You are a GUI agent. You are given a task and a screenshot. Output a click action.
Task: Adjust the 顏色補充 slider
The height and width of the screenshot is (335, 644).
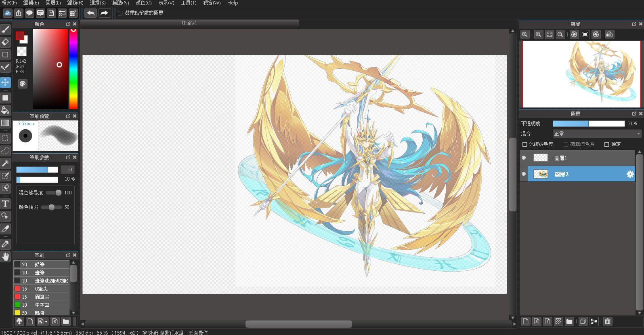point(51,207)
